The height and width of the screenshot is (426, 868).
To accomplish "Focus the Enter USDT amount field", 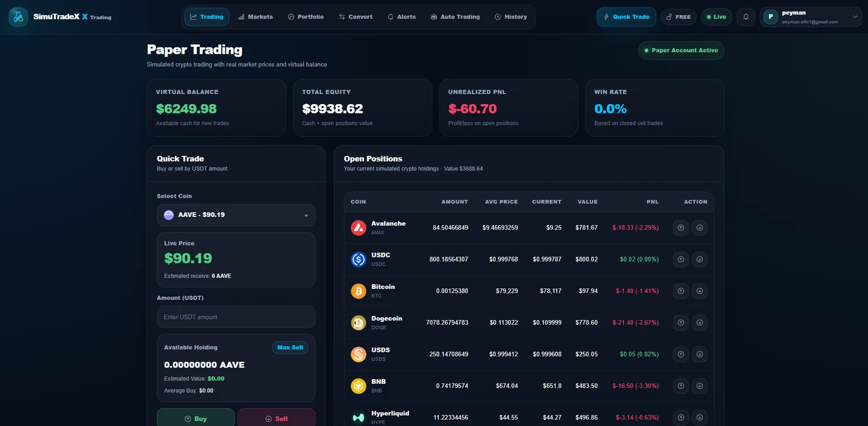I will [x=236, y=317].
